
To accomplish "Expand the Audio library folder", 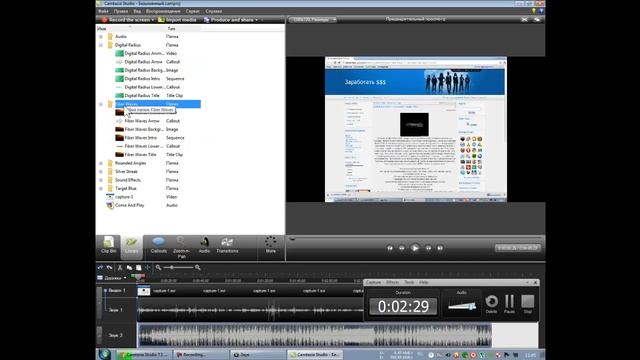I will pyautogui.click(x=101, y=37).
